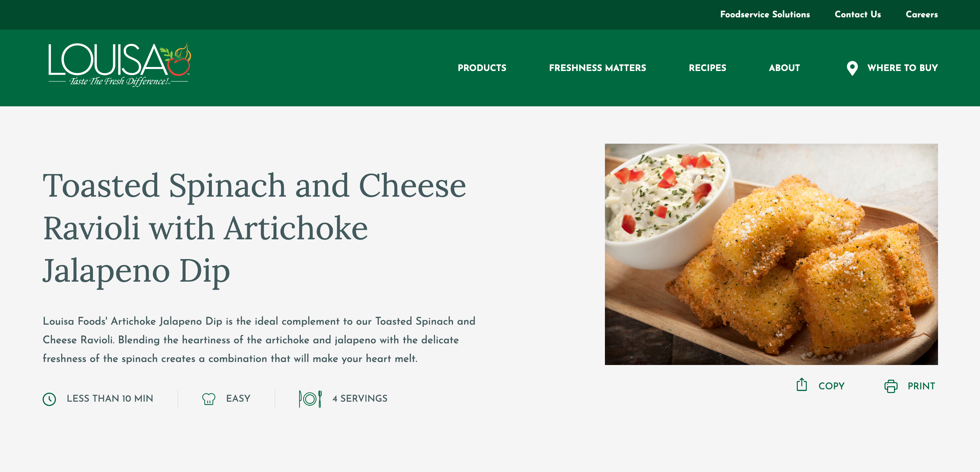Viewport: 980px width, 472px height.
Task: Open the Contact Us page
Action: (857, 14)
